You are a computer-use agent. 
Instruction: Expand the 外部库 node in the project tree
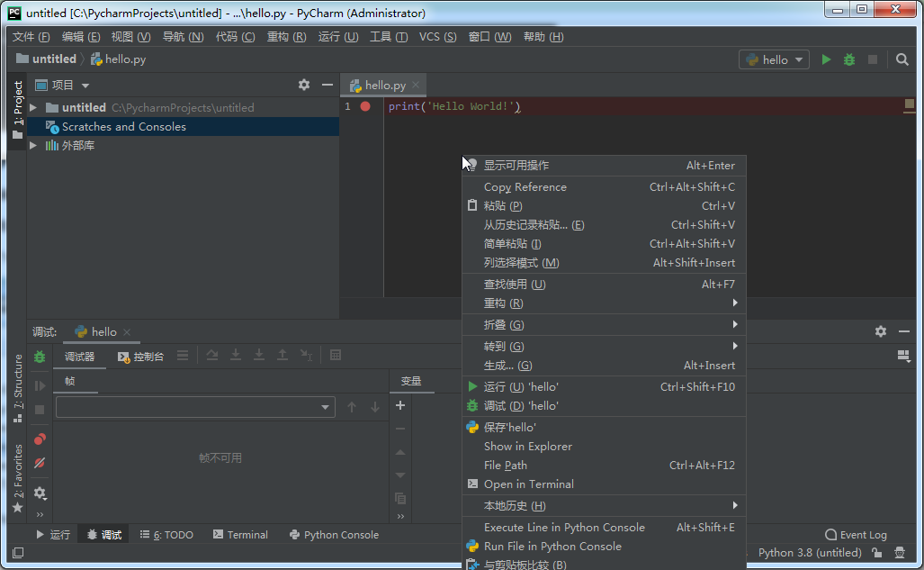(33, 145)
